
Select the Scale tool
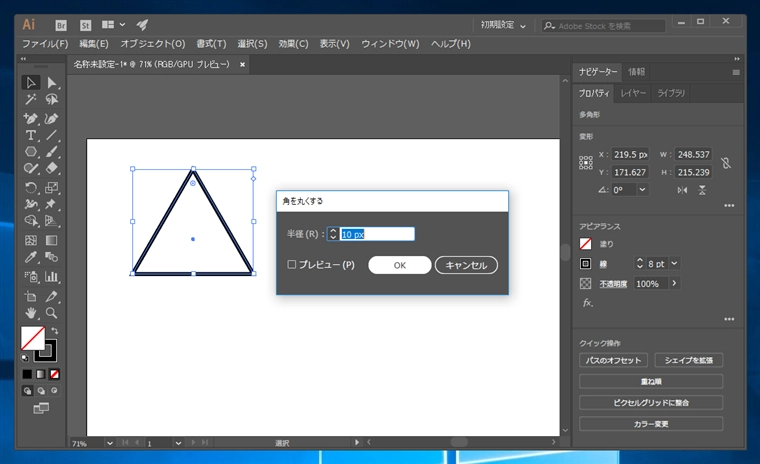tap(51, 188)
